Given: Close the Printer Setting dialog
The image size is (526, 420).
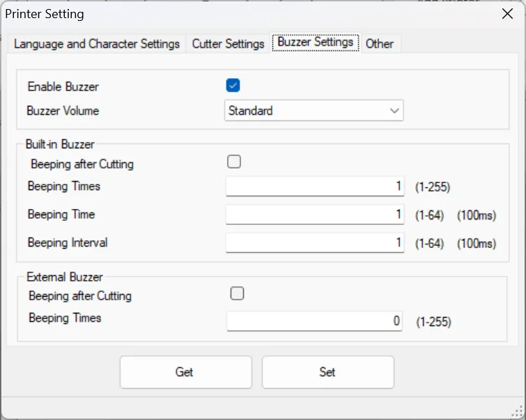Looking at the screenshot, I should tap(506, 13).
